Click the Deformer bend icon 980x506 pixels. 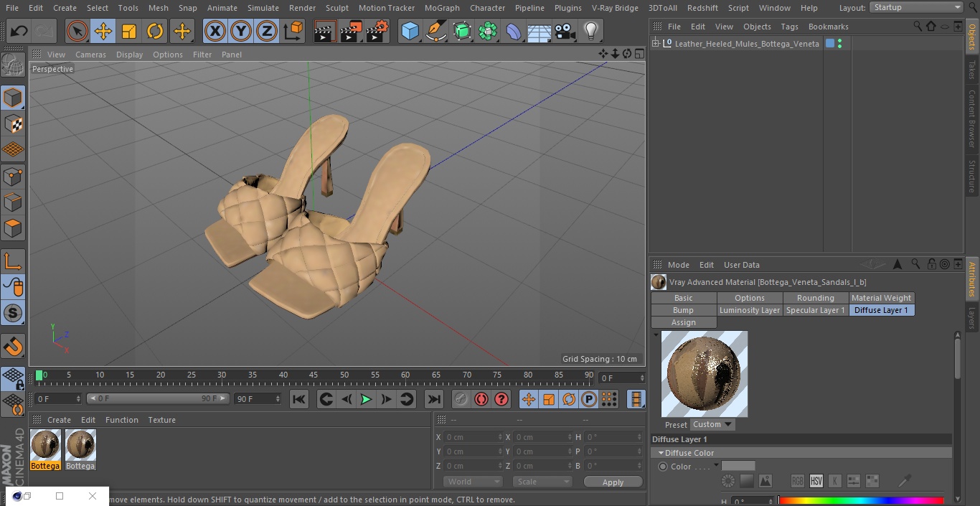514,31
